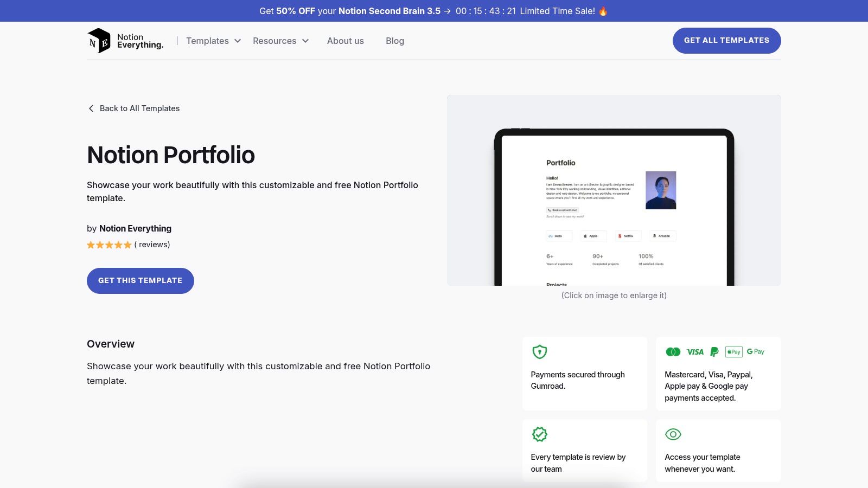This screenshot has width=868, height=488.
Task: Click 'Access your template whenever you want.'
Action: (703, 463)
